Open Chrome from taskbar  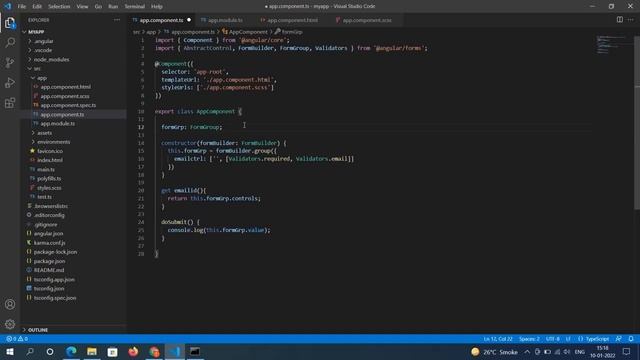pos(154,351)
